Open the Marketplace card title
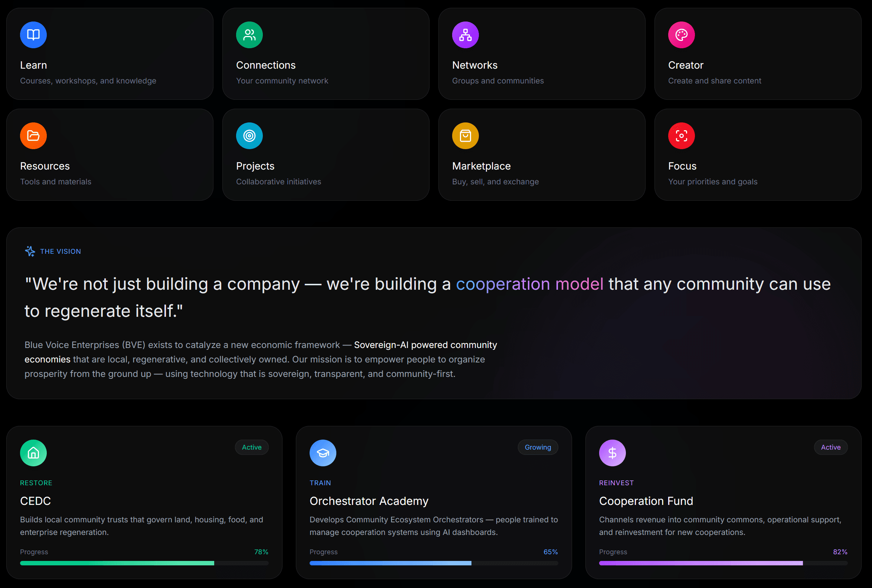 [481, 166]
